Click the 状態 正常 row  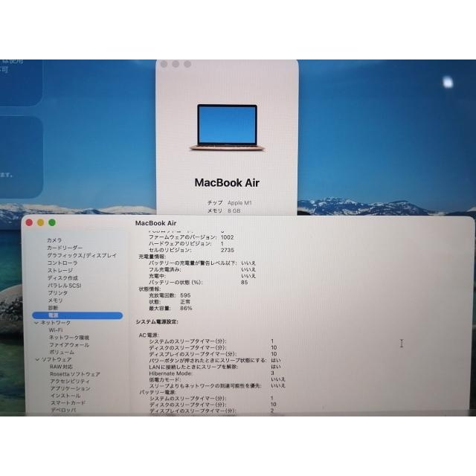[x=170, y=302]
